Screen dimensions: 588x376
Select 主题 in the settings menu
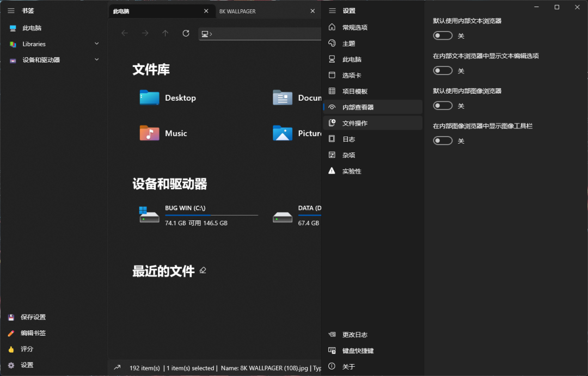348,43
